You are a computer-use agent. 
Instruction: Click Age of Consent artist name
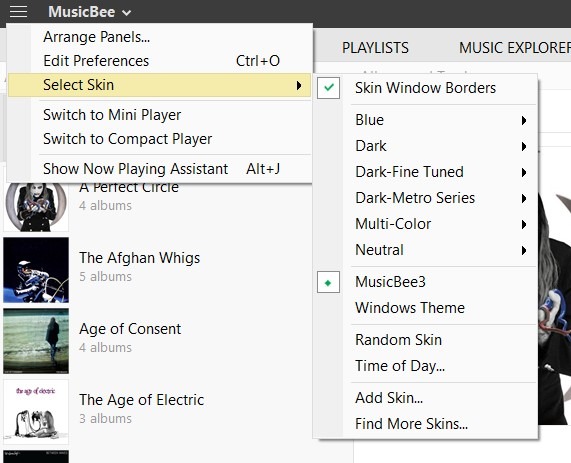130,329
